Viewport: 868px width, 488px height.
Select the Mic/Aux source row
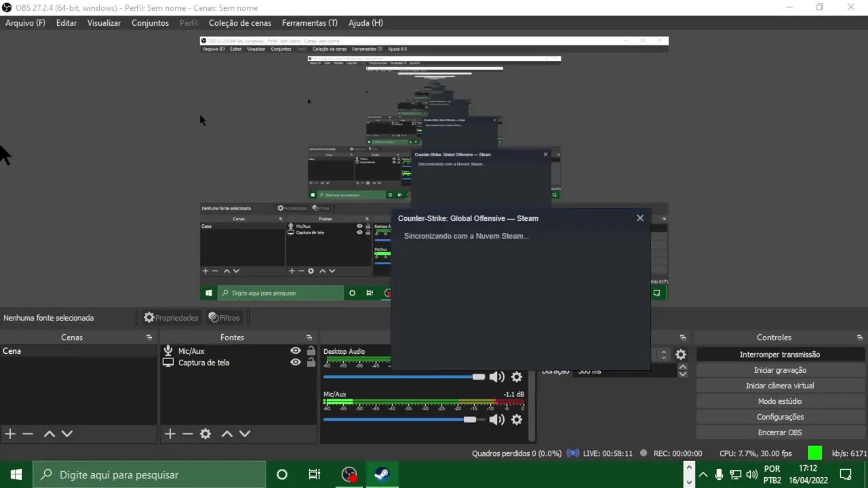pyautogui.click(x=239, y=351)
